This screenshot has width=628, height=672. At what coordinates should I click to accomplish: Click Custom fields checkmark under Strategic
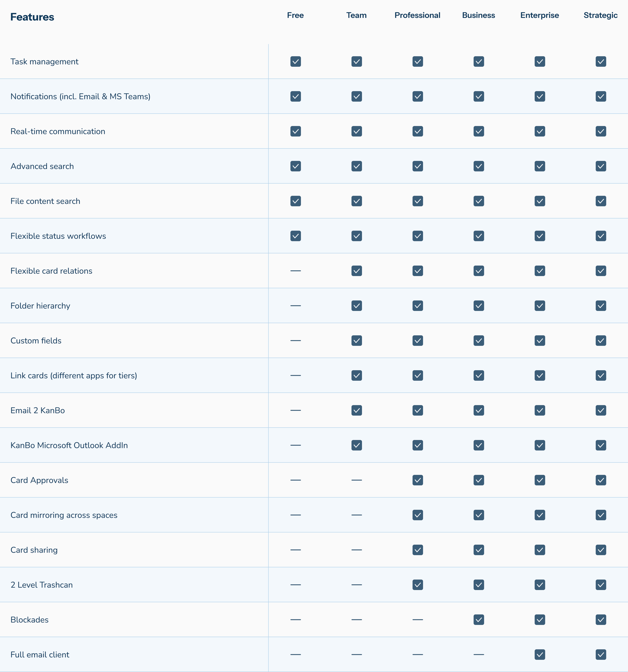tap(601, 340)
